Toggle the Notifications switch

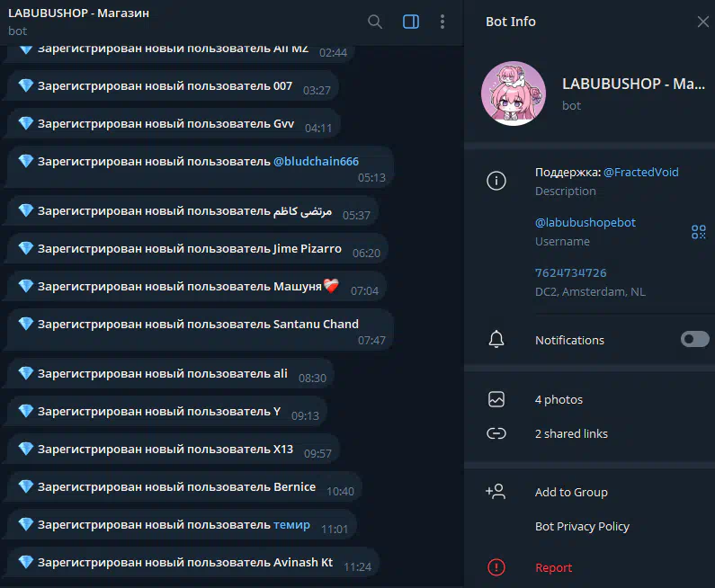pyautogui.click(x=695, y=339)
